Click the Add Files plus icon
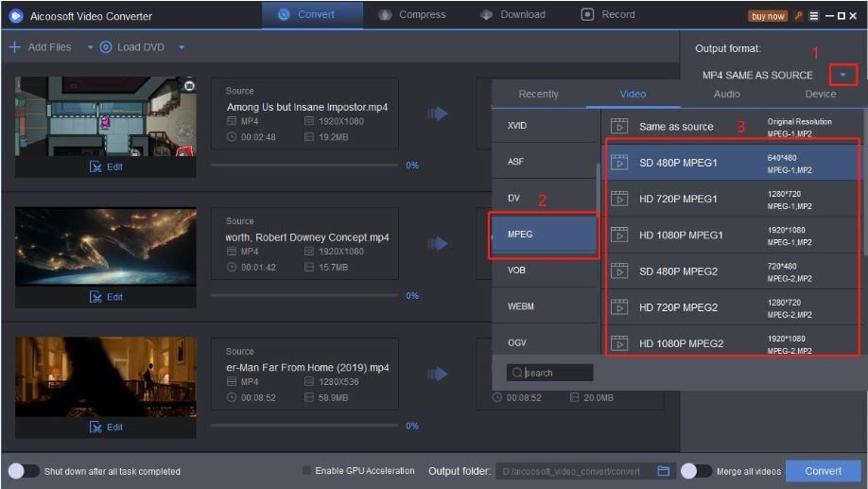The height and width of the screenshot is (489, 868). click(x=15, y=47)
